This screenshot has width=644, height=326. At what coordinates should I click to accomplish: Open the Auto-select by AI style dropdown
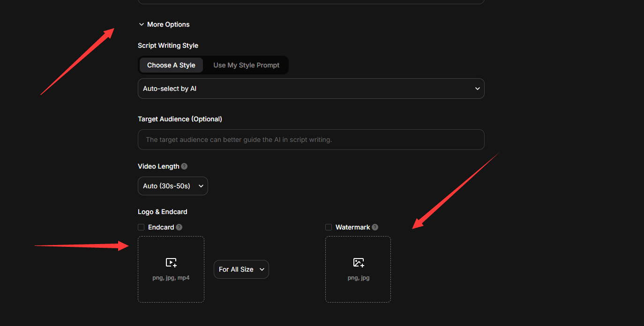click(x=310, y=89)
